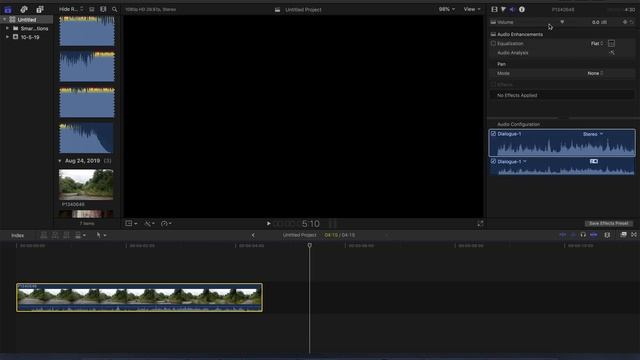Uncheck the second Dialogue-1 component checkbox
The height and width of the screenshot is (360, 640).
(x=493, y=162)
